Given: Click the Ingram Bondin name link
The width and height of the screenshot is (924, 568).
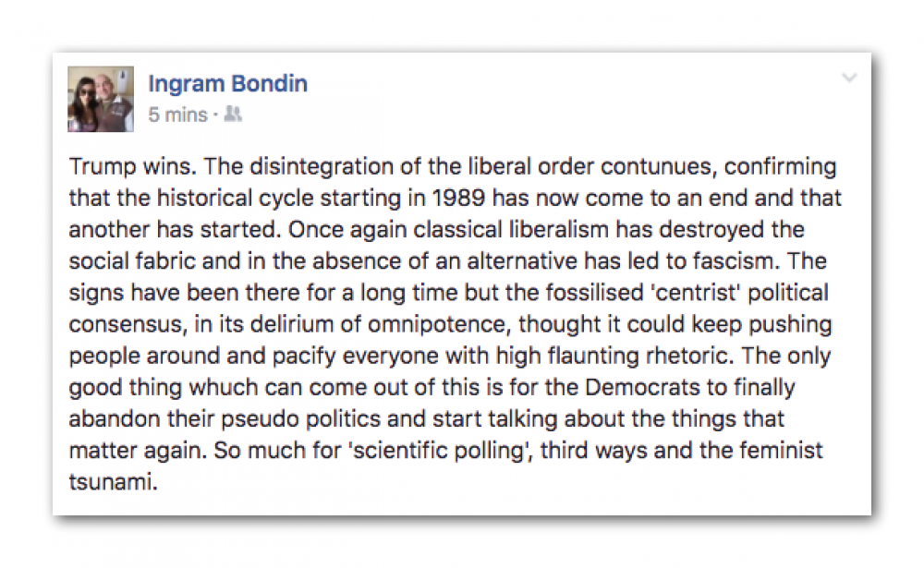Looking at the screenshot, I should (227, 84).
